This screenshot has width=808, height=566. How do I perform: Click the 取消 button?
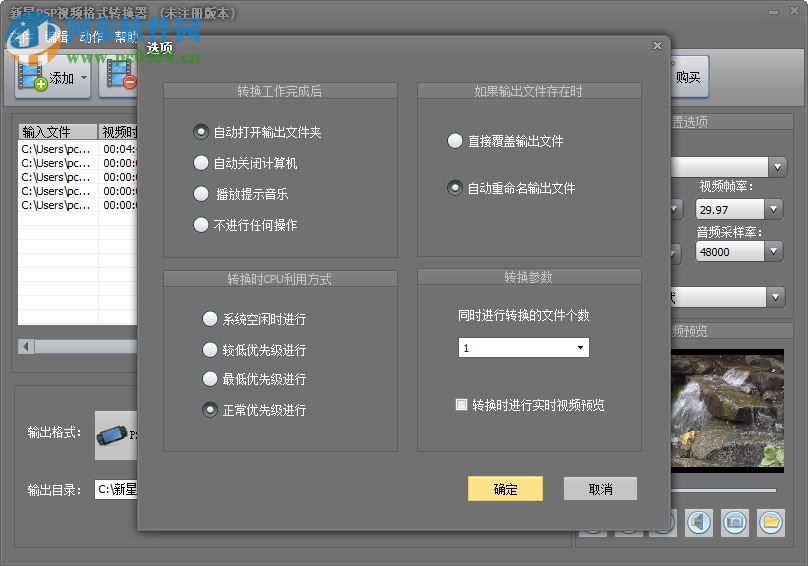point(600,489)
